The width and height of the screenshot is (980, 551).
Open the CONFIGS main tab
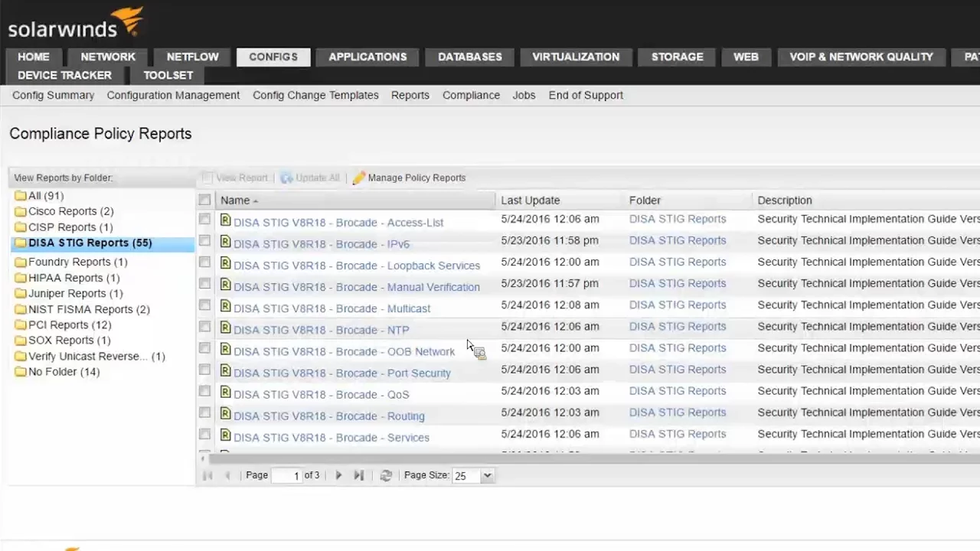273,57
